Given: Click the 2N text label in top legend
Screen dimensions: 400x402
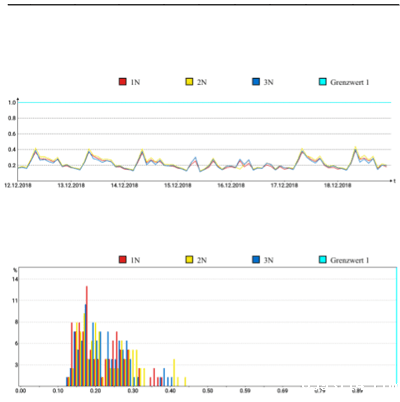Looking at the screenshot, I should point(202,82).
